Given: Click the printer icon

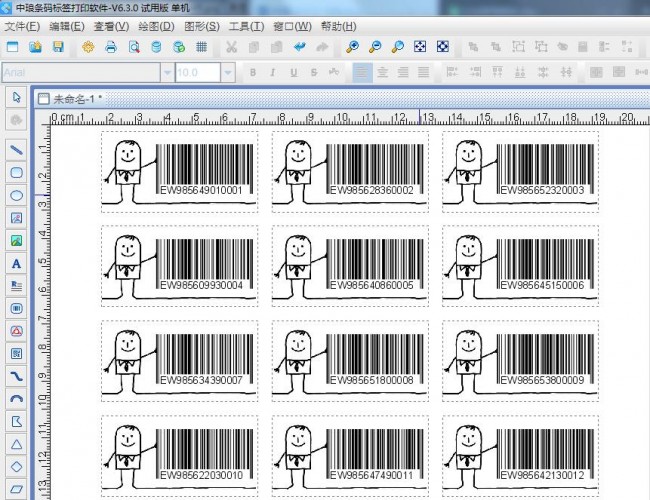Looking at the screenshot, I should (111, 47).
